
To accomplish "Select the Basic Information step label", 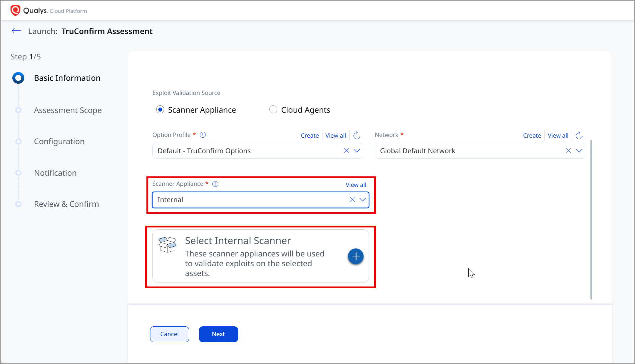I will (67, 78).
